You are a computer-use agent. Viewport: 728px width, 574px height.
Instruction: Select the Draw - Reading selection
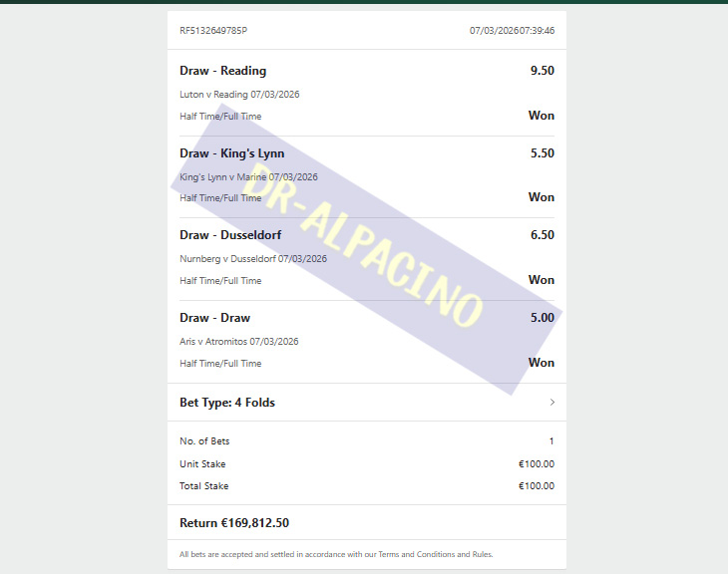[222, 71]
